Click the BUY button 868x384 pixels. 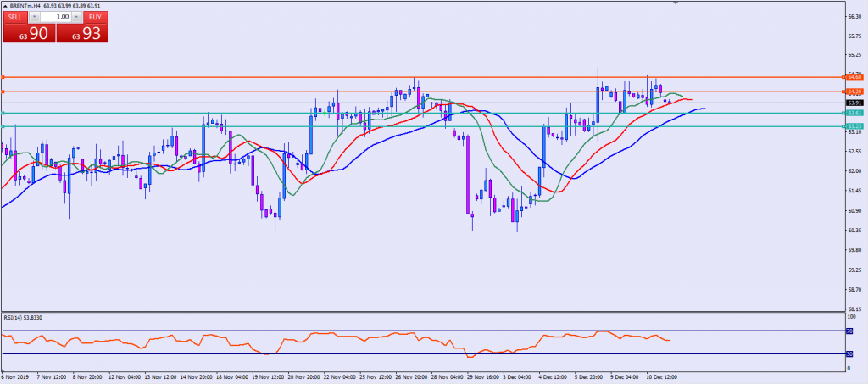tap(97, 16)
